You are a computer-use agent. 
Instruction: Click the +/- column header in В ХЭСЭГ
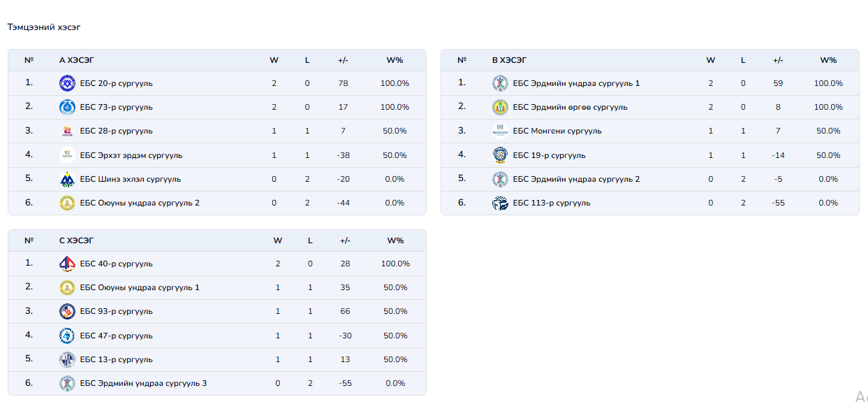[778, 60]
